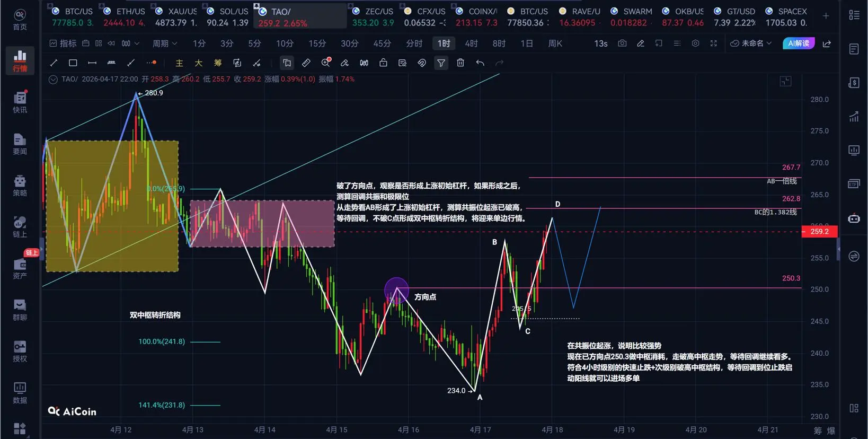Image resolution: width=868 pixels, height=439 pixels.
Task: Open the 周期 period dropdown
Action: coord(165,43)
